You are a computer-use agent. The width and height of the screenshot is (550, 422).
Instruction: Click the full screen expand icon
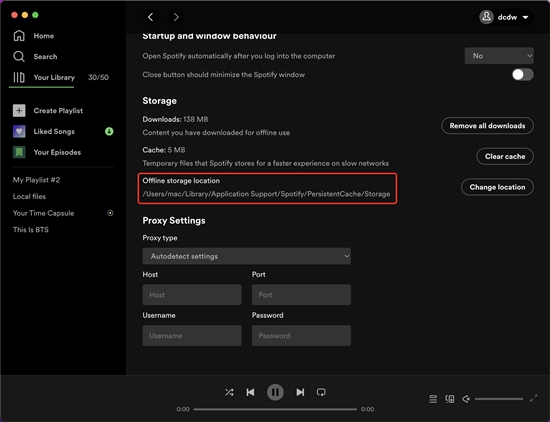[534, 398]
